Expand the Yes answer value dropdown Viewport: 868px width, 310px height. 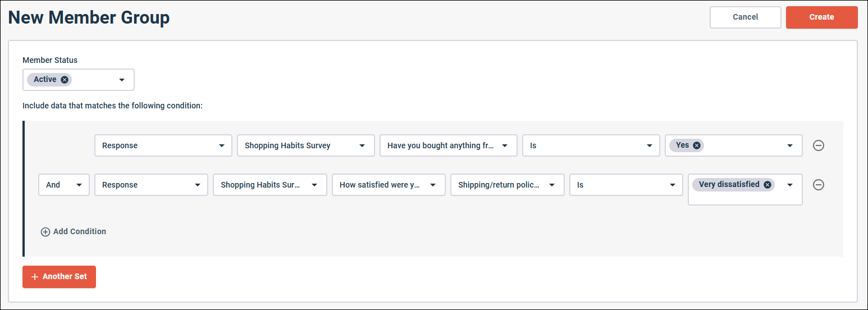pos(791,145)
